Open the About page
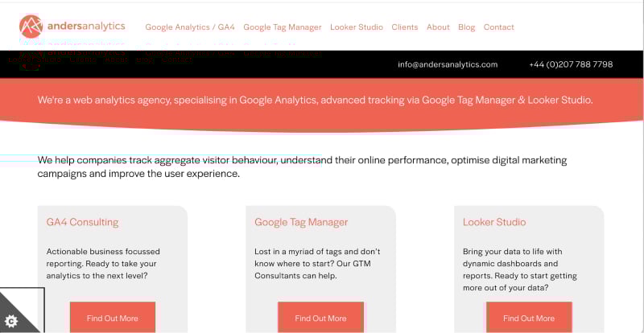644x333 pixels. pyautogui.click(x=438, y=27)
